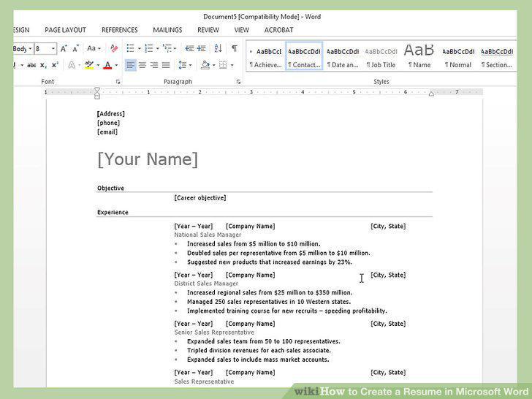Toggle subscript formatting
The width and height of the screenshot is (532, 399).
pyautogui.click(x=43, y=65)
